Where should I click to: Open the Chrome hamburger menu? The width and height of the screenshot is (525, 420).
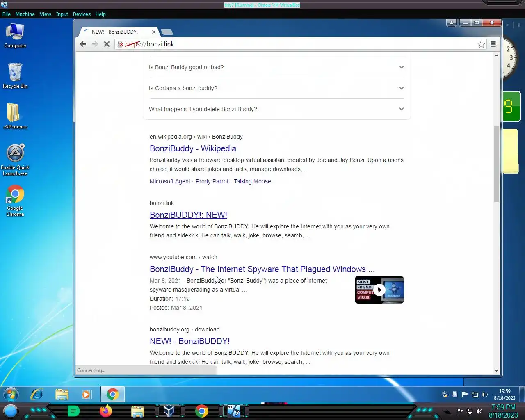[493, 44]
